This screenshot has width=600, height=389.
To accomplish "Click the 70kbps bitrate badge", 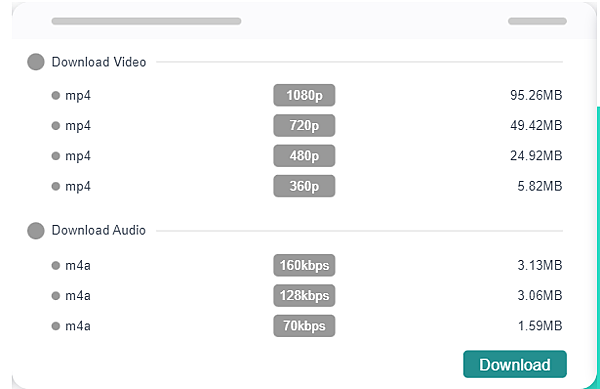I will point(304,326).
